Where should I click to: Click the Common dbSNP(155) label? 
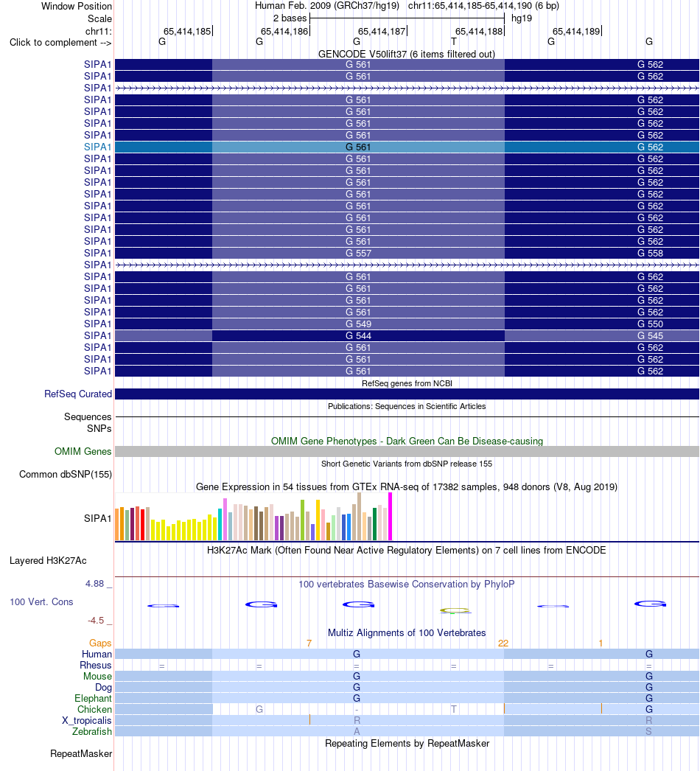coord(66,475)
